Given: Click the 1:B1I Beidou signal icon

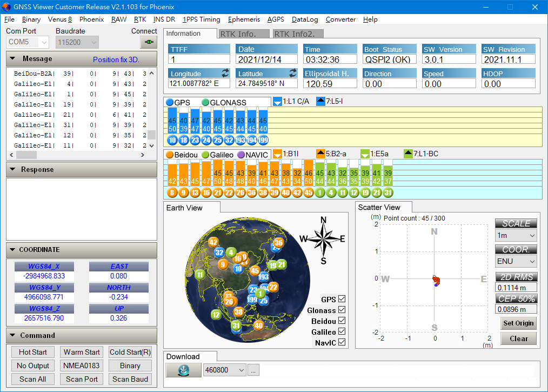Looking at the screenshot, I should coord(277,154).
